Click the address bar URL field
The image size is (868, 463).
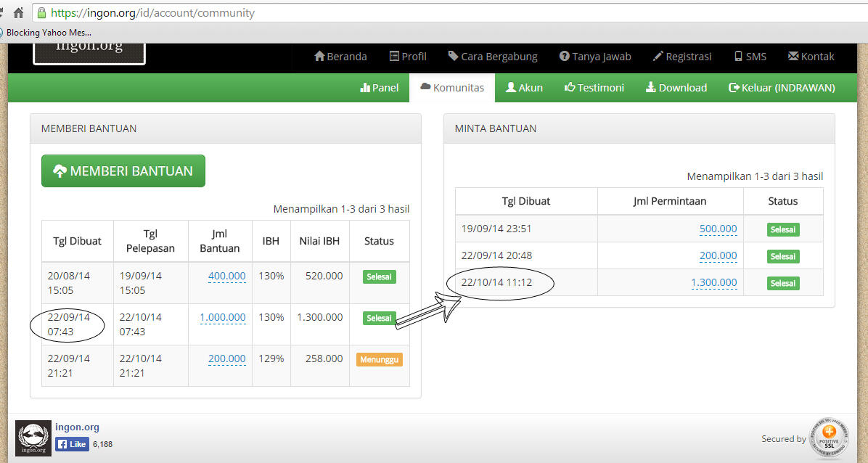(x=449, y=13)
